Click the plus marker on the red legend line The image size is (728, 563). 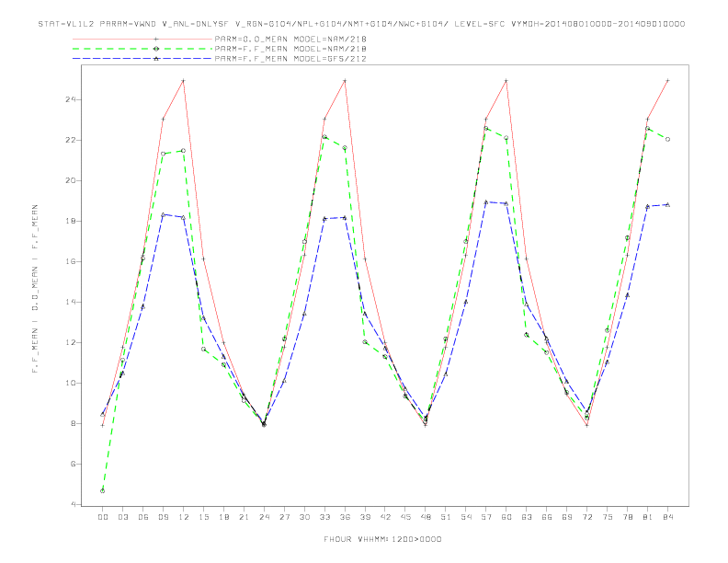coord(156,39)
